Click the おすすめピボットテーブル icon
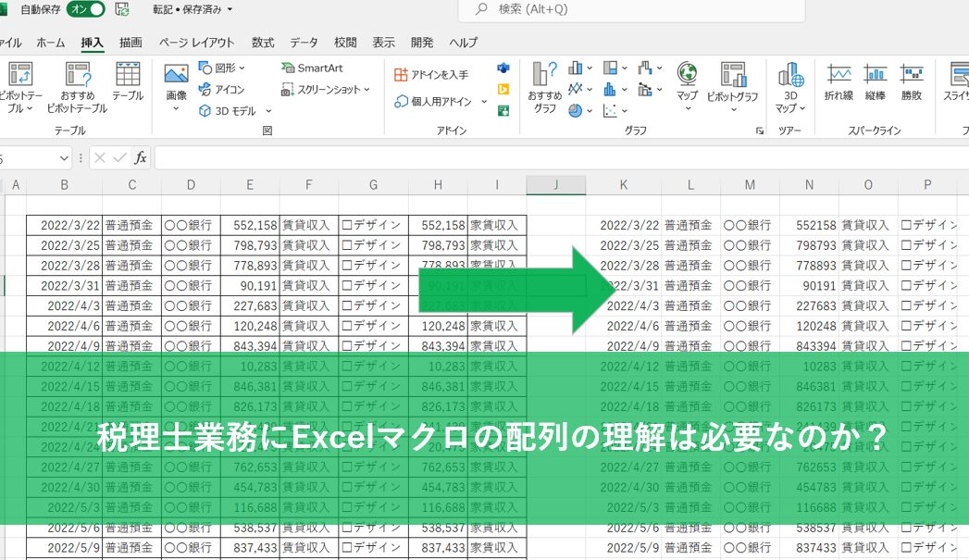 77,76
